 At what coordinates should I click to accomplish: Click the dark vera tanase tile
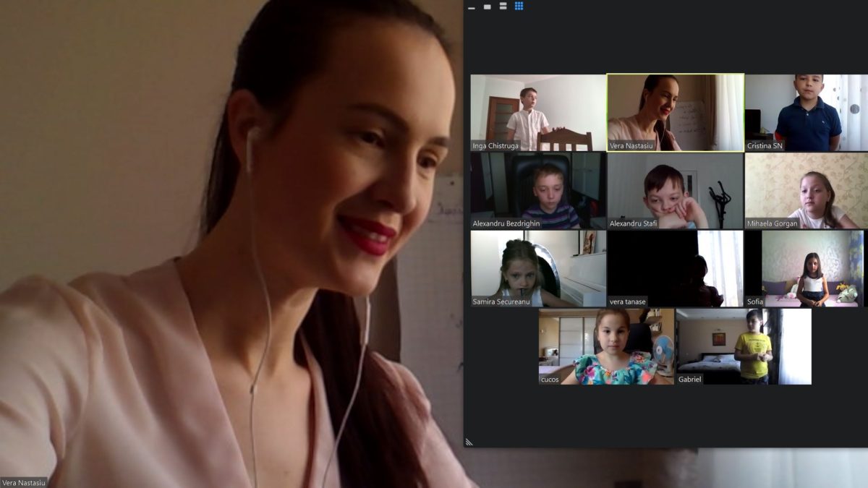(676, 269)
